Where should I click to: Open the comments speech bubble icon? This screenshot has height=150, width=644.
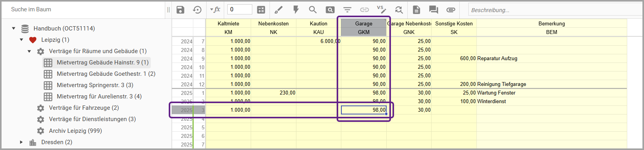coord(433,10)
